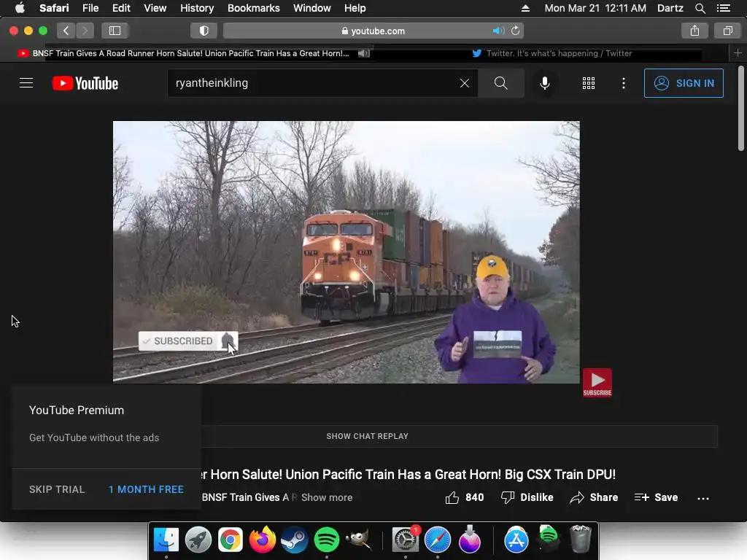This screenshot has height=560, width=747.
Task: Open the Apple menu
Action: 20,8
